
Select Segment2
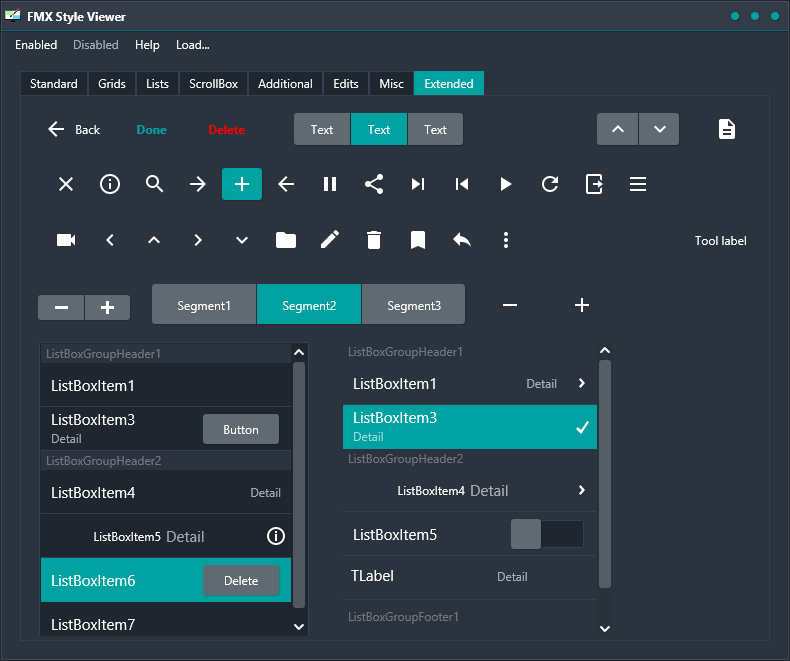(x=309, y=304)
